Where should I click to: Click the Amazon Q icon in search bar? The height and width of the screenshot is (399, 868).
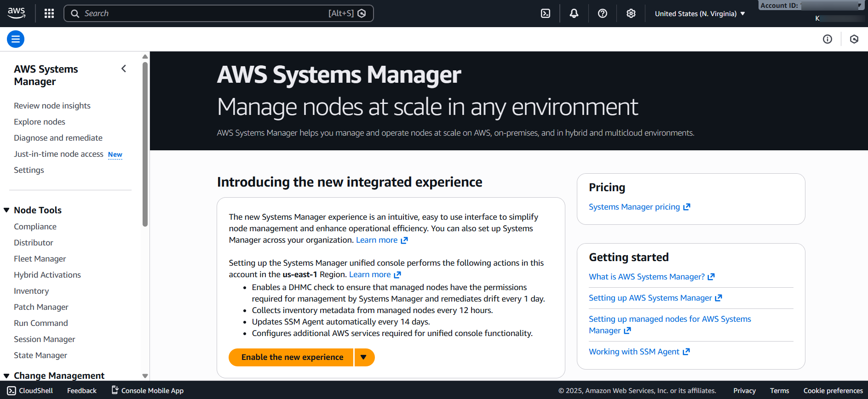(362, 13)
